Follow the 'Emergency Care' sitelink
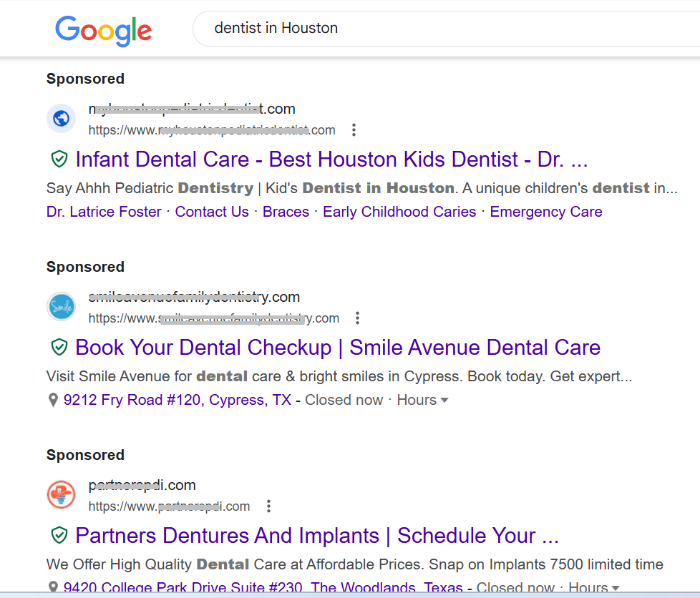The image size is (700, 598). (x=546, y=212)
